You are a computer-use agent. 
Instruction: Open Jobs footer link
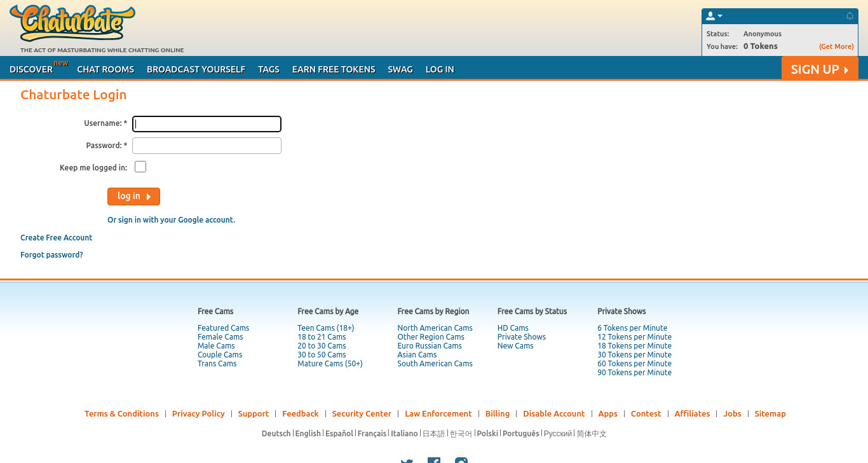[732, 413]
